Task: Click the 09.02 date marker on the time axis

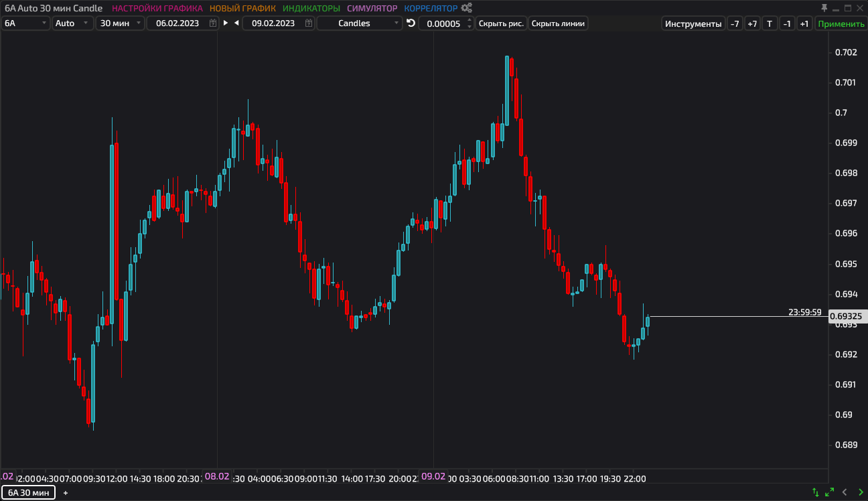Action: pos(433,476)
